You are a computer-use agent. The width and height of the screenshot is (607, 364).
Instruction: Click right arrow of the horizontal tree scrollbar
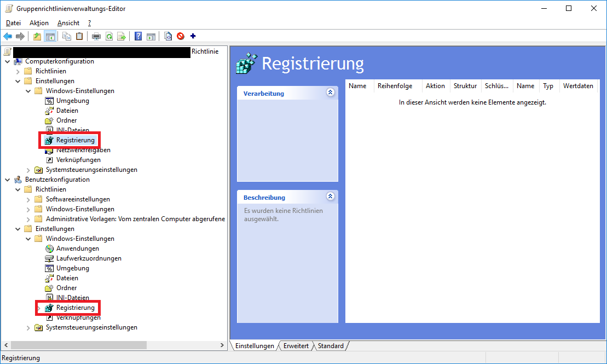(222, 345)
